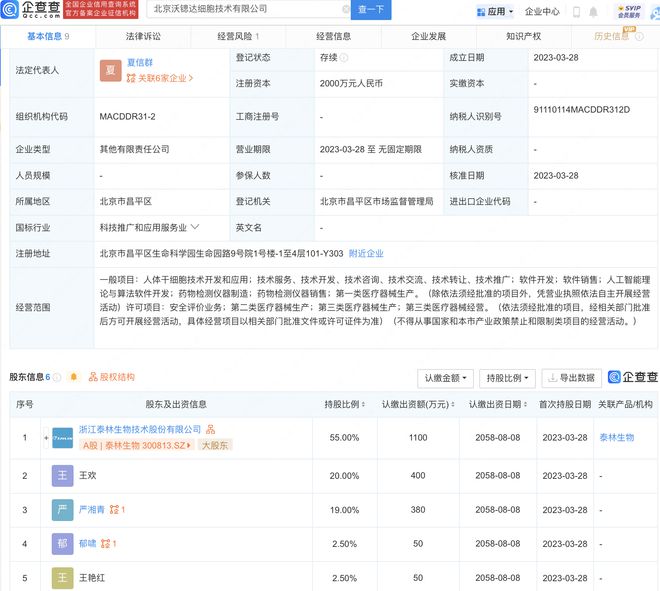
Task: Open related product 泰林生物 link
Action: (617, 438)
